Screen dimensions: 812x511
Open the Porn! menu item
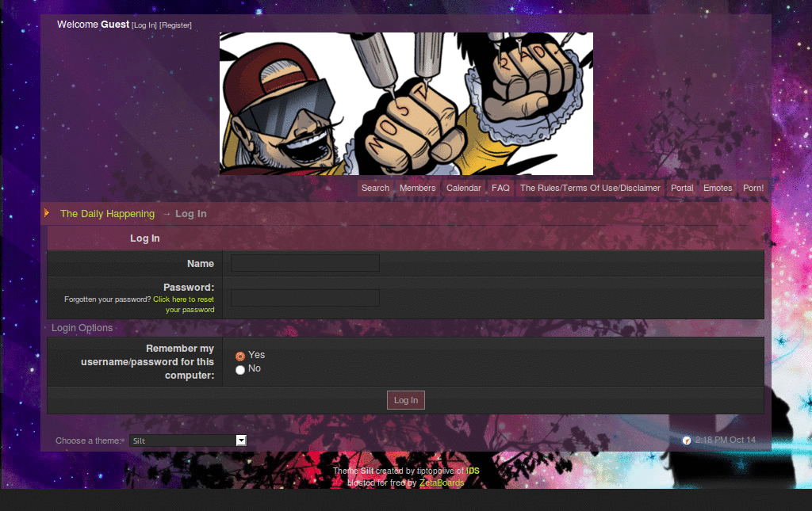753,189
